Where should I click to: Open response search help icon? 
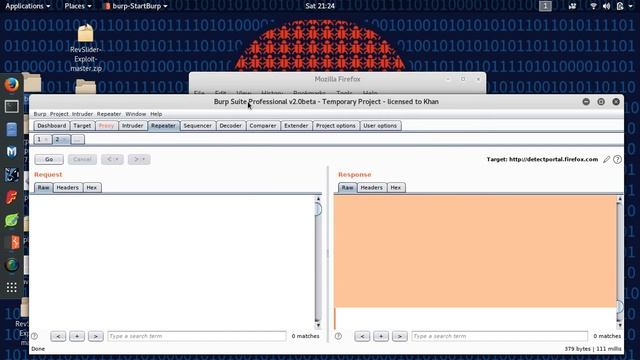point(338,336)
